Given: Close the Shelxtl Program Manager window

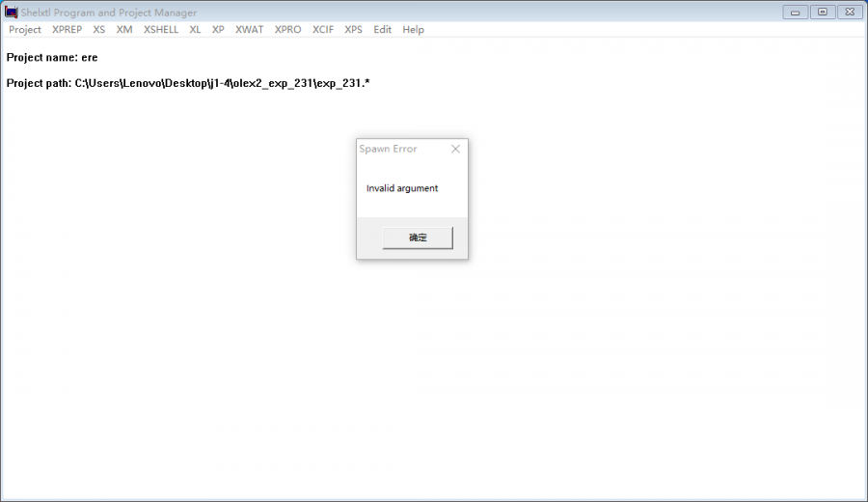Looking at the screenshot, I should coord(850,13).
